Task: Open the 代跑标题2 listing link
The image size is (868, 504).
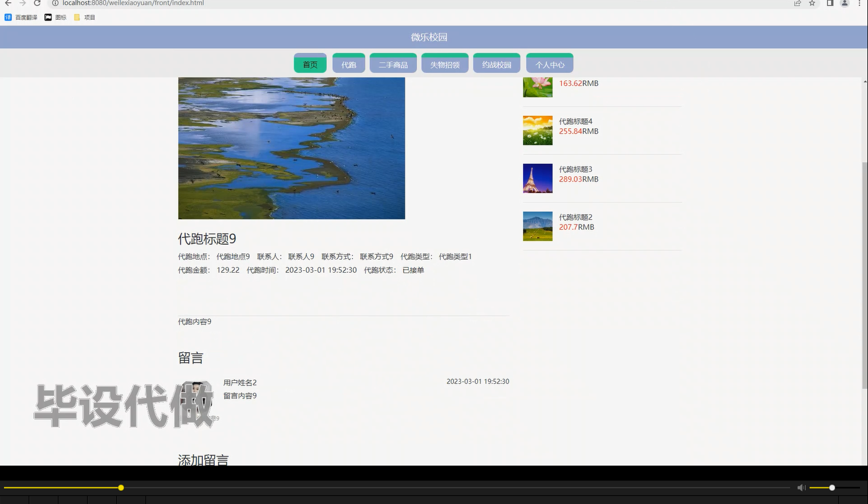Action: (576, 217)
